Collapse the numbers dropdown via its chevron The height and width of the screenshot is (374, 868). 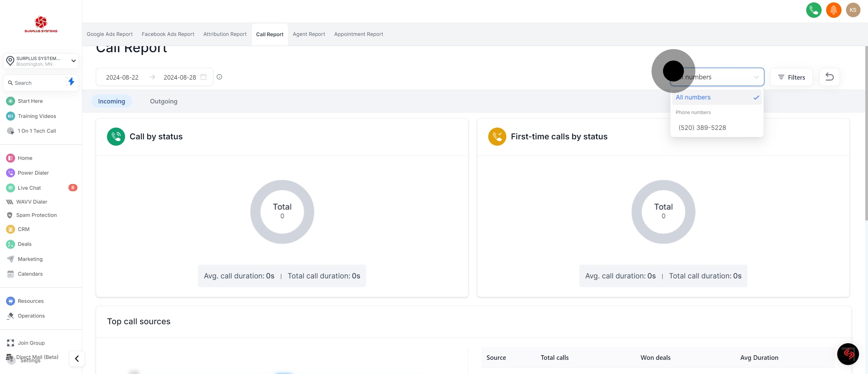click(x=756, y=77)
